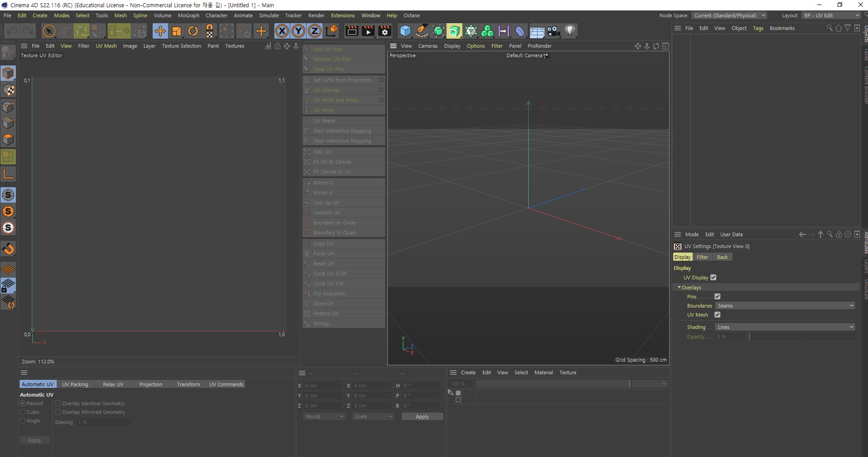
Task: Open the UV Mesh menu in UV editor
Action: coord(106,46)
